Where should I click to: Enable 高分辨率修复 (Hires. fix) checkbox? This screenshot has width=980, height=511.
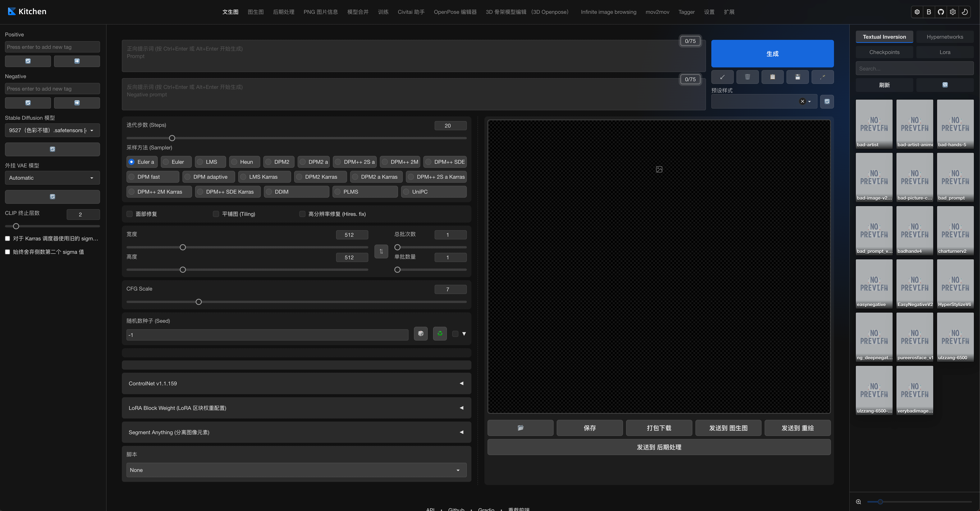(x=302, y=214)
